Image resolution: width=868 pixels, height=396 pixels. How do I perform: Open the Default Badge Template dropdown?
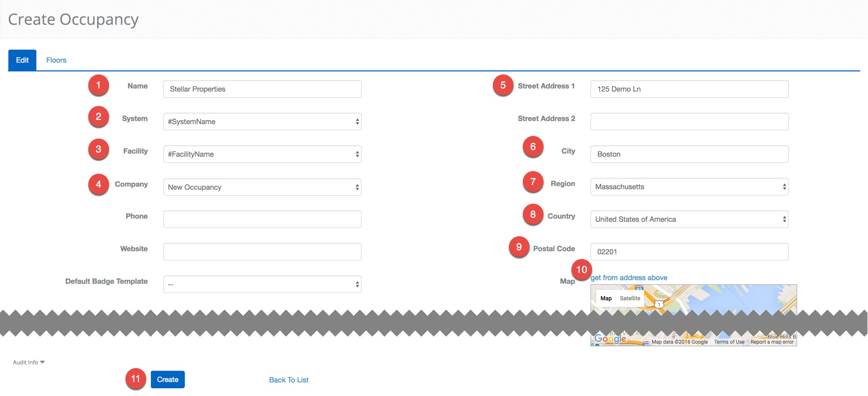262,284
